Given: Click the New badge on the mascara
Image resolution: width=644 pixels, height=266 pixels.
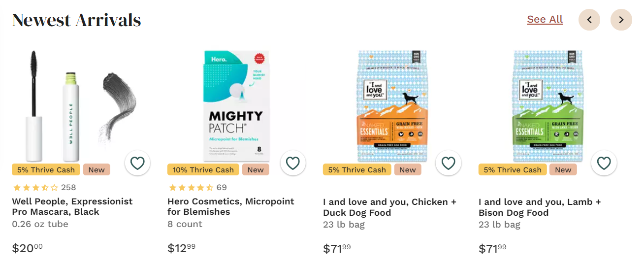Looking at the screenshot, I should point(97,170).
